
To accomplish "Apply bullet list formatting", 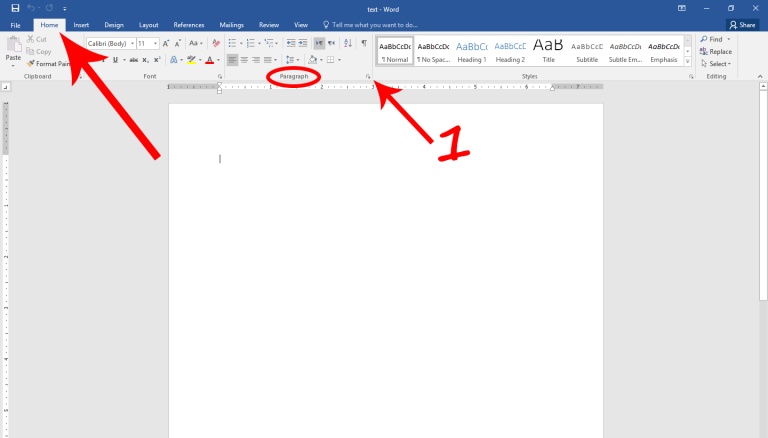I will pos(232,43).
